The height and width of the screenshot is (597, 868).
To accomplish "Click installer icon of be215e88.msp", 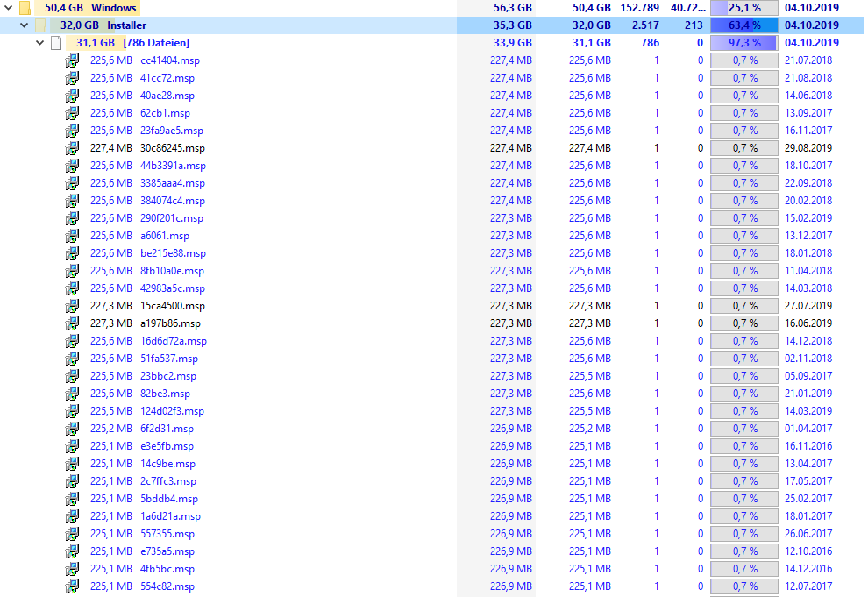I will pyautogui.click(x=72, y=253).
